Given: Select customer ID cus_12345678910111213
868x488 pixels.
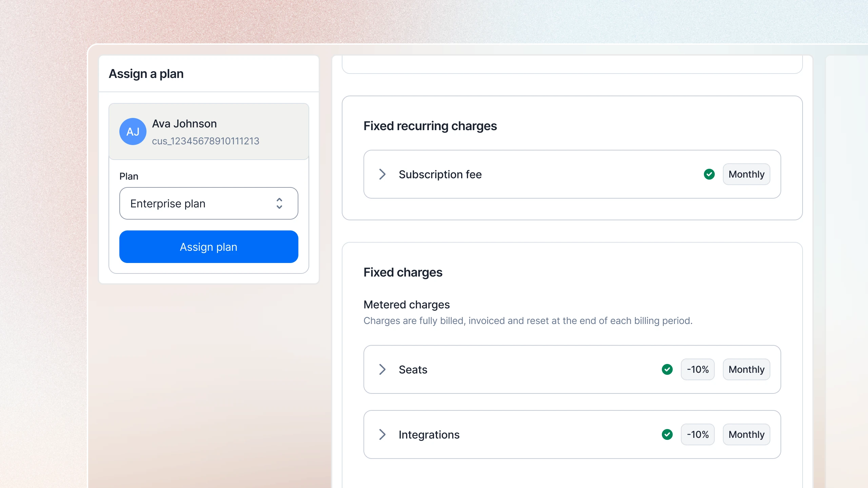Looking at the screenshot, I should pyautogui.click(x=205, y=141).
